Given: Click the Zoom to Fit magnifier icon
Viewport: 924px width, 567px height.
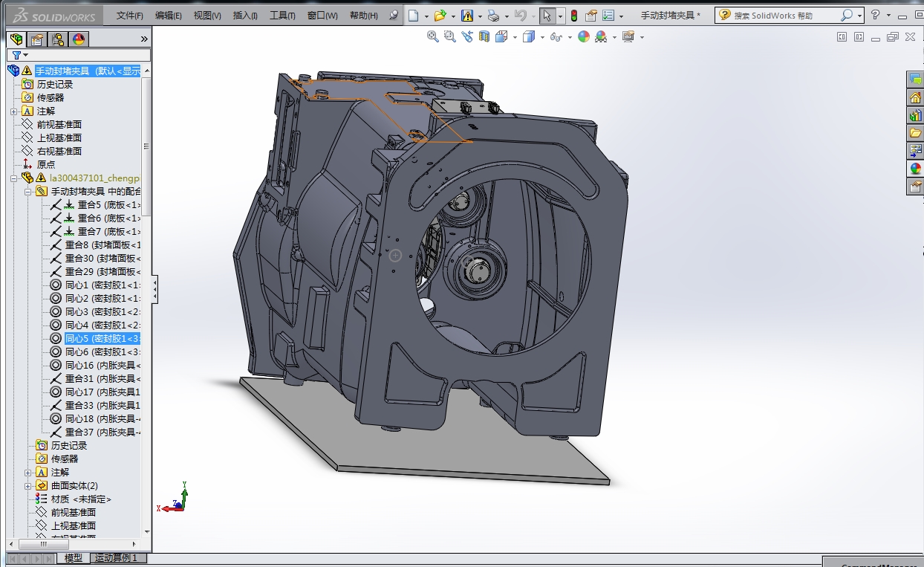Looking at the screenshot, I should 432,36.
